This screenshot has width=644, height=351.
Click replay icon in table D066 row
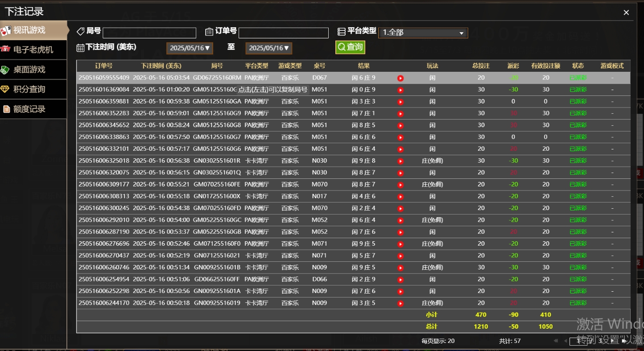pos(400,280)
